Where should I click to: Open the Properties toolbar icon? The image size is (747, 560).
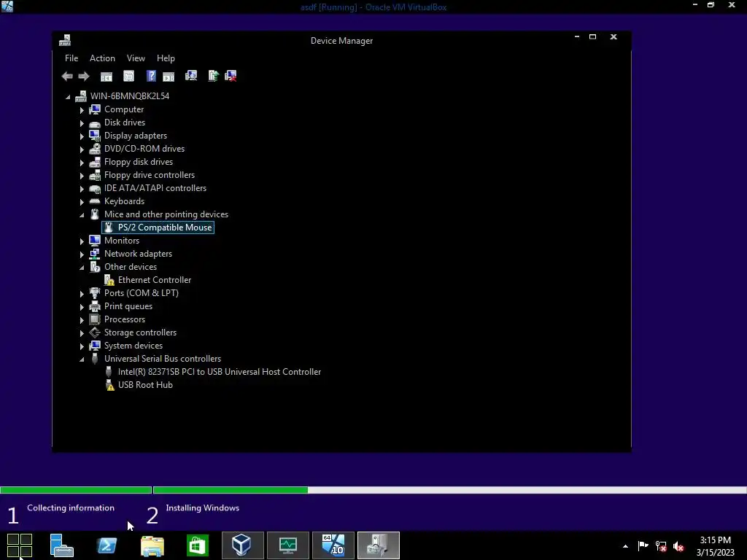pyautogui.click(x=128, y=76)
